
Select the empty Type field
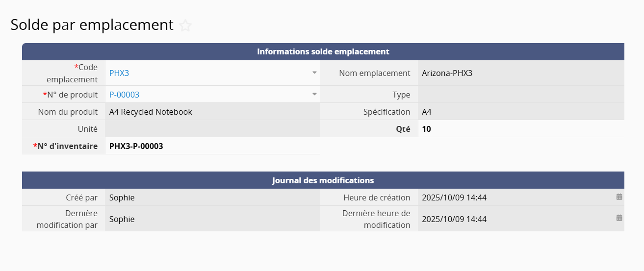point(520,95)
